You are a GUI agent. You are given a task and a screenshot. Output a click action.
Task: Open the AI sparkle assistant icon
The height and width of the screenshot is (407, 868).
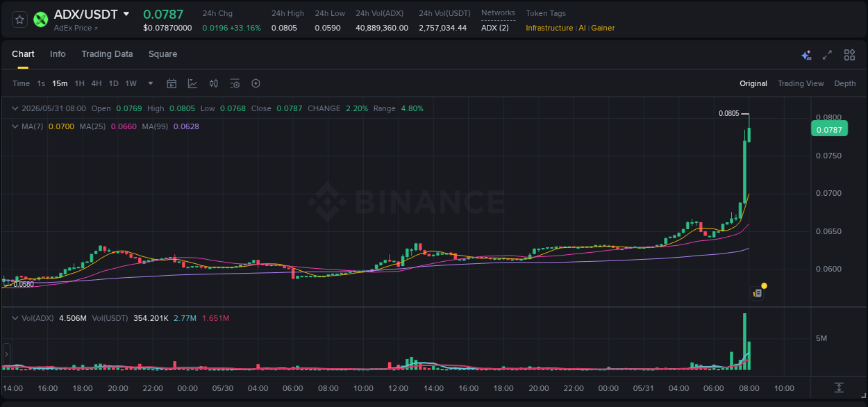coord(806,55)
